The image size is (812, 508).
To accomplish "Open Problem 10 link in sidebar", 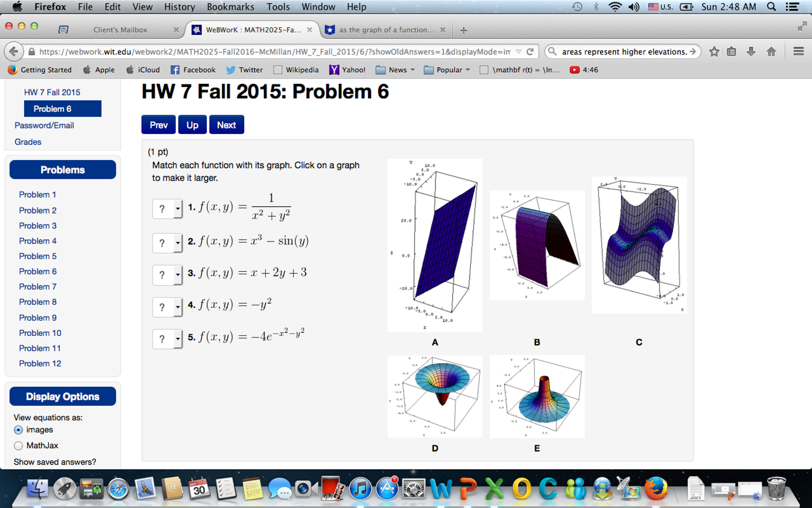I will click(40, 333).
